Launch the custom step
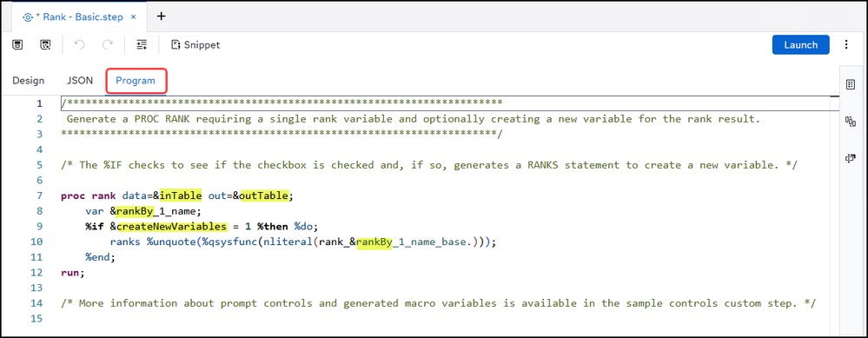868x338 pixels. pos(800,45)
